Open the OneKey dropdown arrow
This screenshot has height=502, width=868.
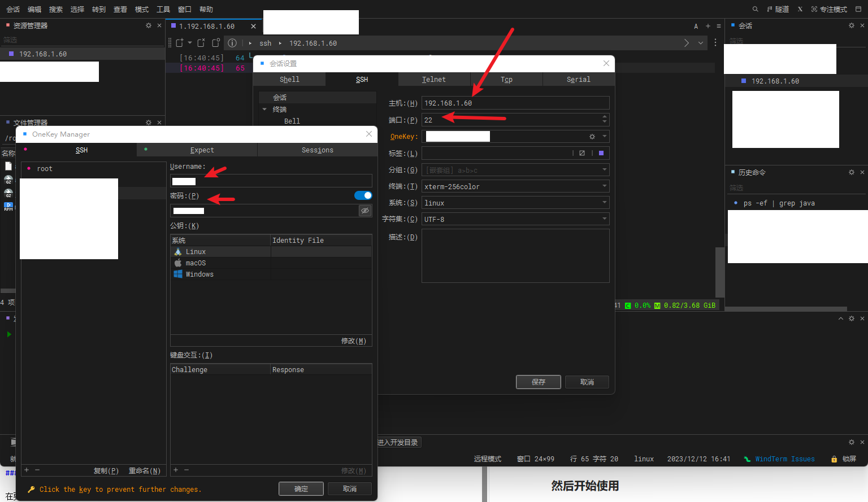pos(605,136)
